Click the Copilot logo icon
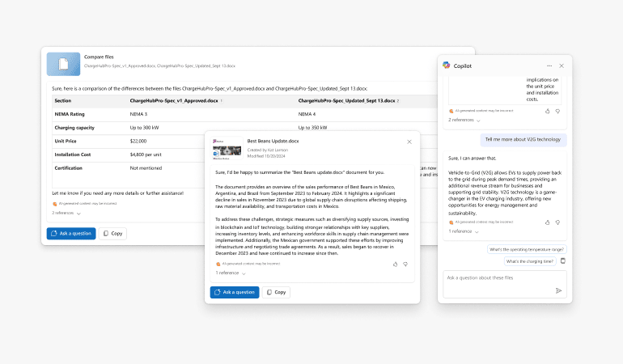The width and height of the screenshot is (623, 364). tap(447, 66)
